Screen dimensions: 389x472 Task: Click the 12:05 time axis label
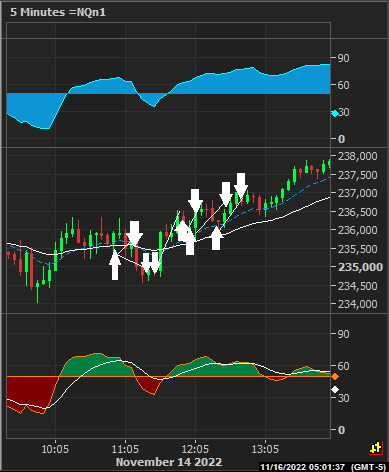[x=195, y=449]
